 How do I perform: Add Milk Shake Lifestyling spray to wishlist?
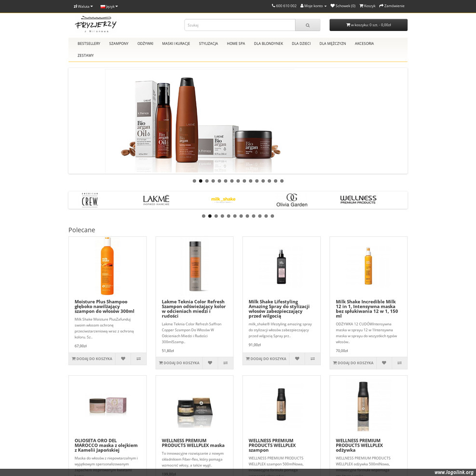(297, 359)
